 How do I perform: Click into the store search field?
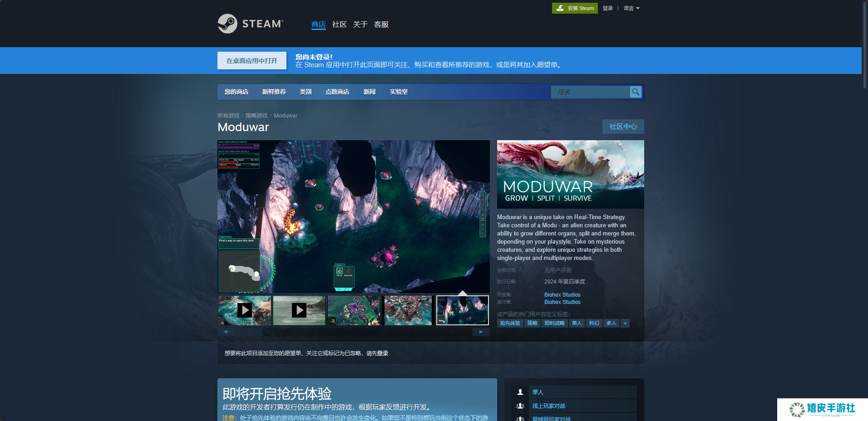[590, 92]
